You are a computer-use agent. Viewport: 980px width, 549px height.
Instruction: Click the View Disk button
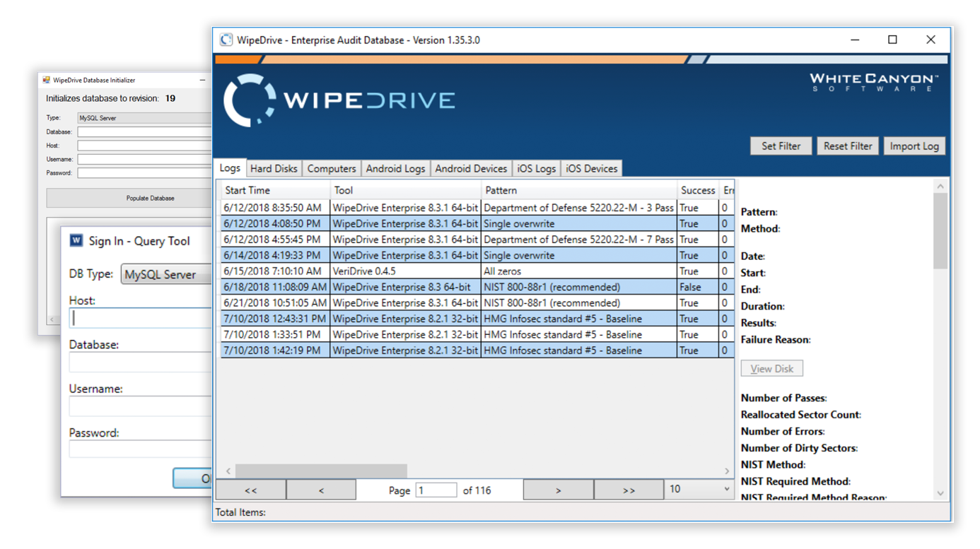[771, 368]
